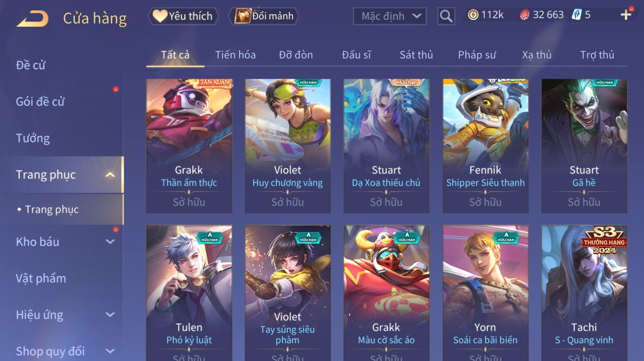Open the search magnifier icon
This screenshot has height=361, width=644.
coord(446,16)
